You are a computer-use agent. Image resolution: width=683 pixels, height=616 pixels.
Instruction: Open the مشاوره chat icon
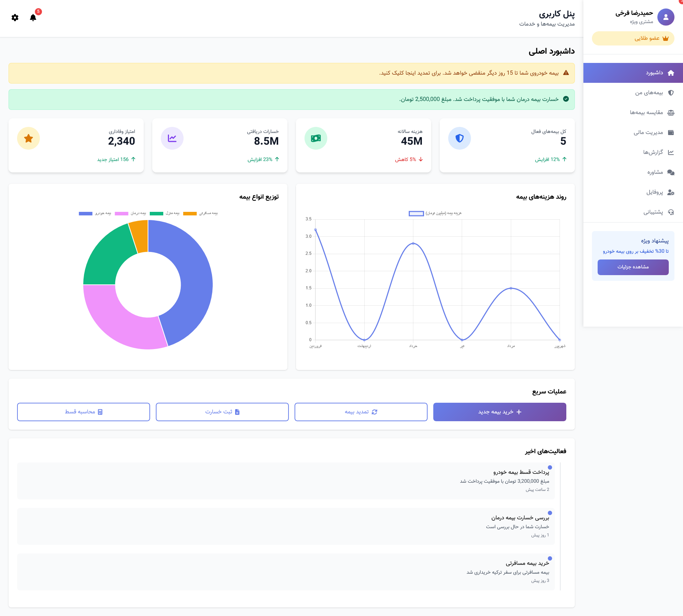tap(671, 172)
